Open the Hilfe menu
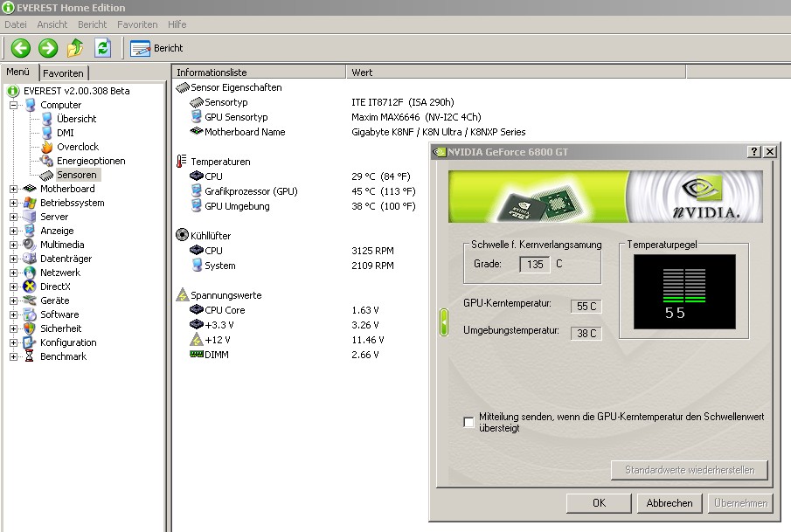 coord(177,24)
